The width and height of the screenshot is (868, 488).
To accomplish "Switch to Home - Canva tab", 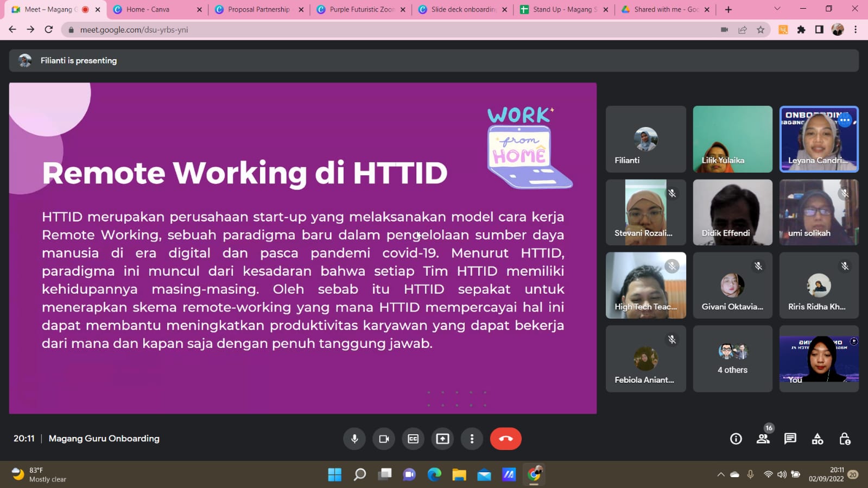I will [x=157, y=9].
